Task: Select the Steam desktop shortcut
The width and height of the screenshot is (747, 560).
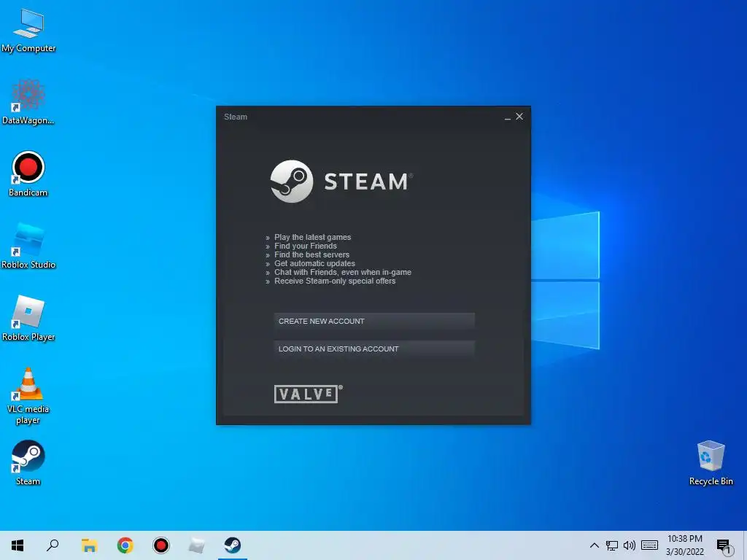Action: pos(28,462)
